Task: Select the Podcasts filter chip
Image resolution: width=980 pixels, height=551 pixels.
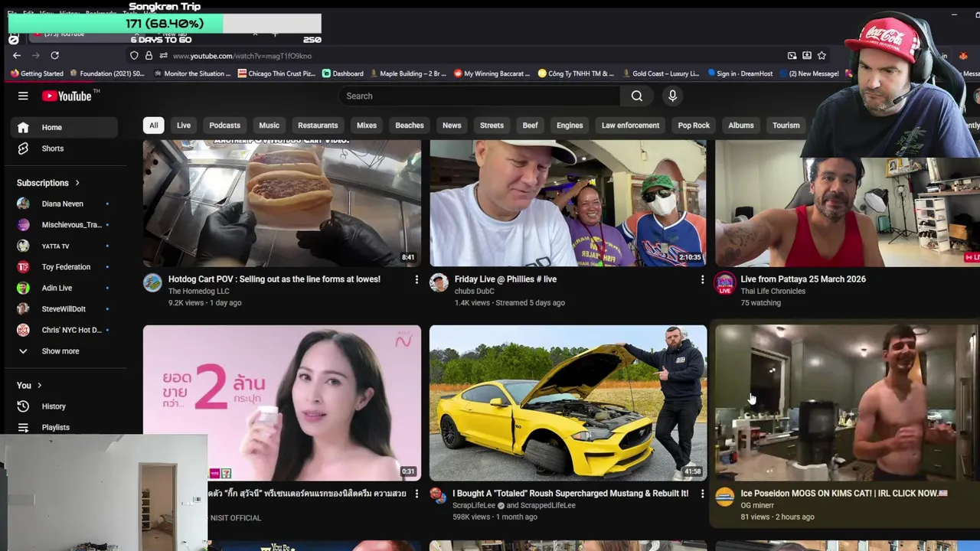Action: pyautogui.click(x=224, y=126)
